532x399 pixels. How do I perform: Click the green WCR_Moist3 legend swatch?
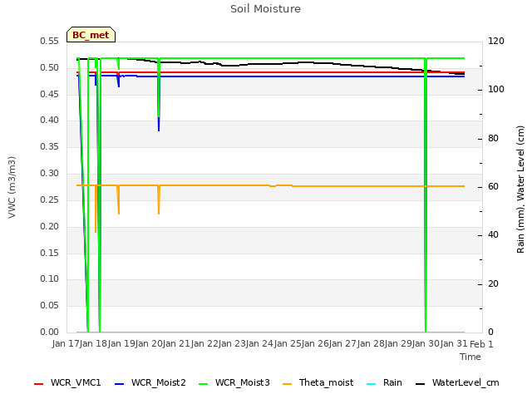(x=203, y=384)
